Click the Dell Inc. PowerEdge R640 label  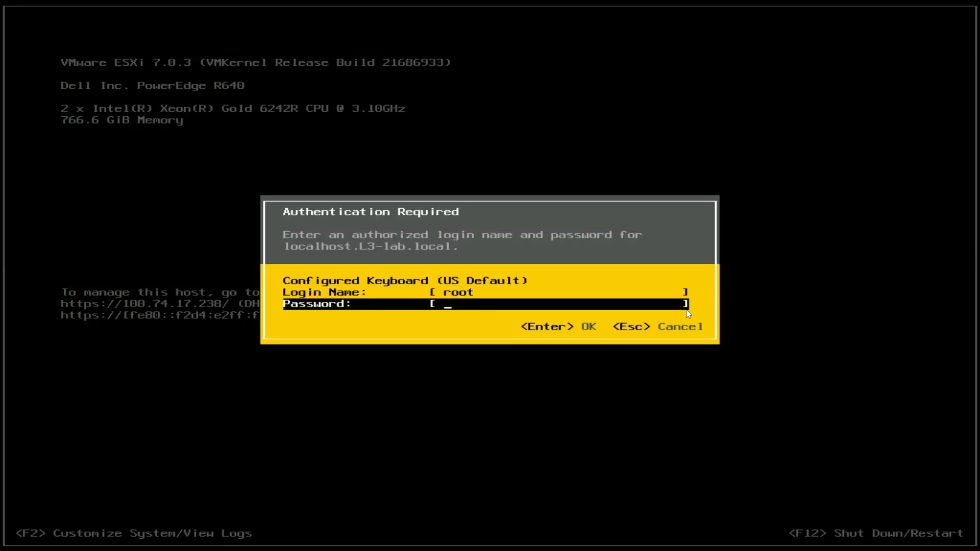[x=153, y=85]
